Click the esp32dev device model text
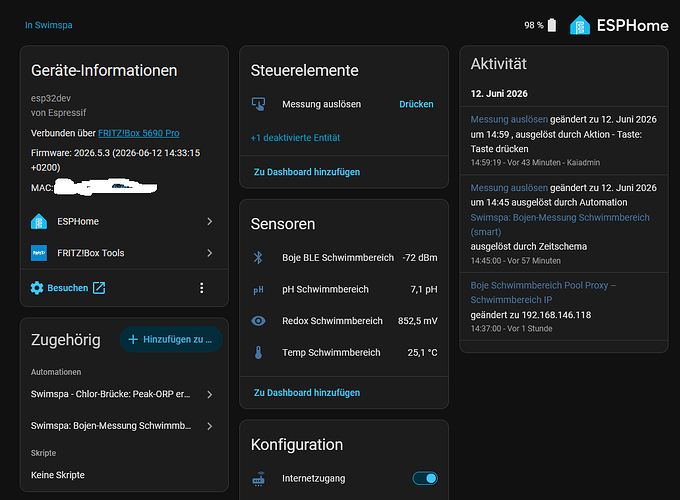 [x=51, y=98]
